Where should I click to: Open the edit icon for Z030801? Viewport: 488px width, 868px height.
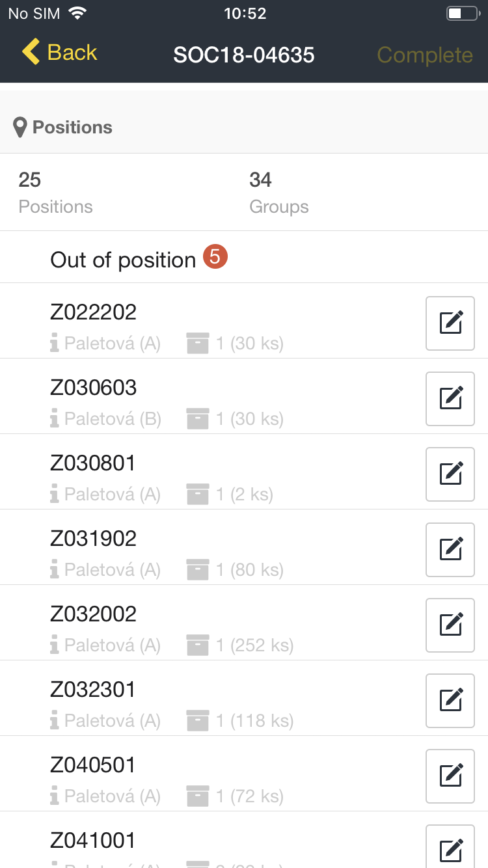(450, 474)
